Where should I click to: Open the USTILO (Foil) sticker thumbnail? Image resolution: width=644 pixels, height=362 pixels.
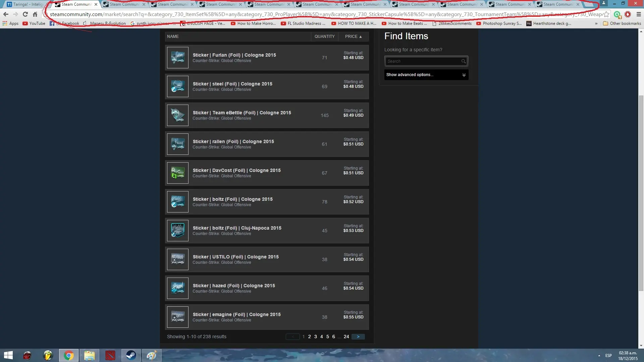tap(178, 259)
